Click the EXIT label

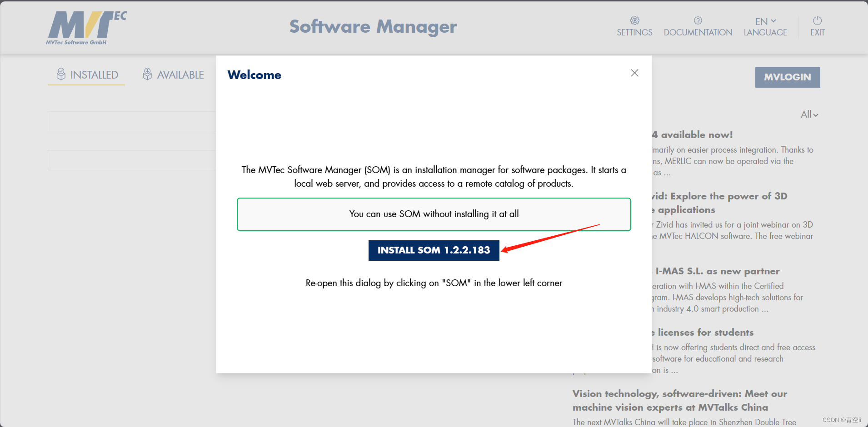tap(817, 33)
